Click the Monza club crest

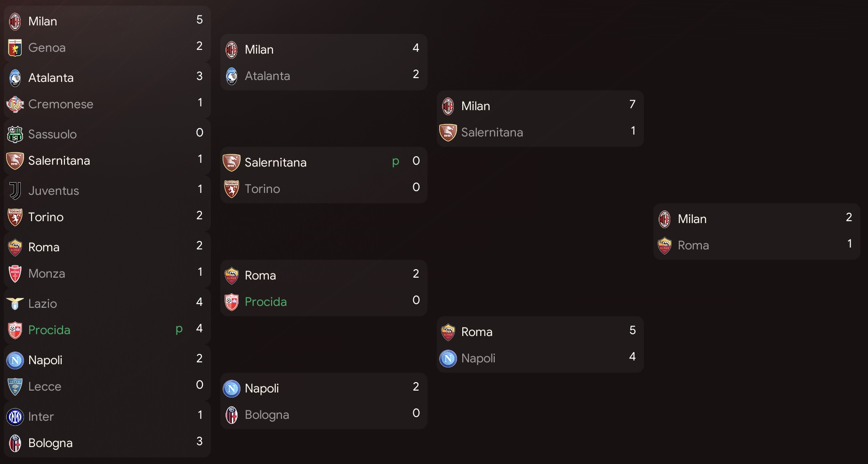click(15, 274)
